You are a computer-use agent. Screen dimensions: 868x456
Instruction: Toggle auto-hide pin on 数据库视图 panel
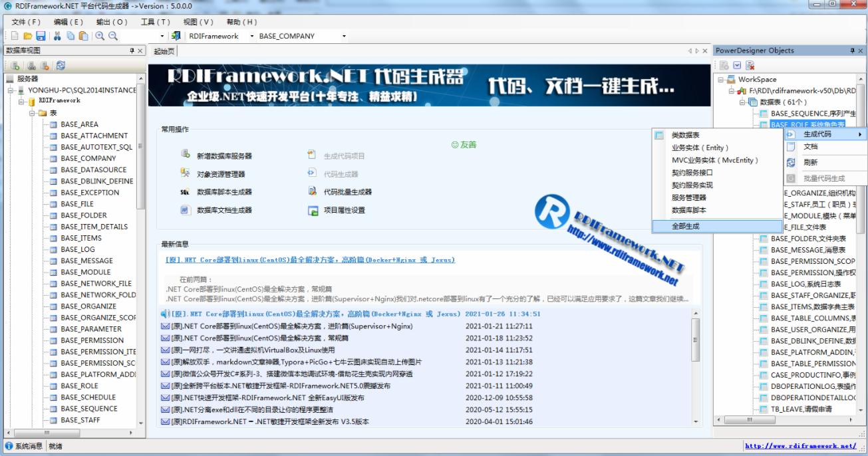[x=132, y=51]
